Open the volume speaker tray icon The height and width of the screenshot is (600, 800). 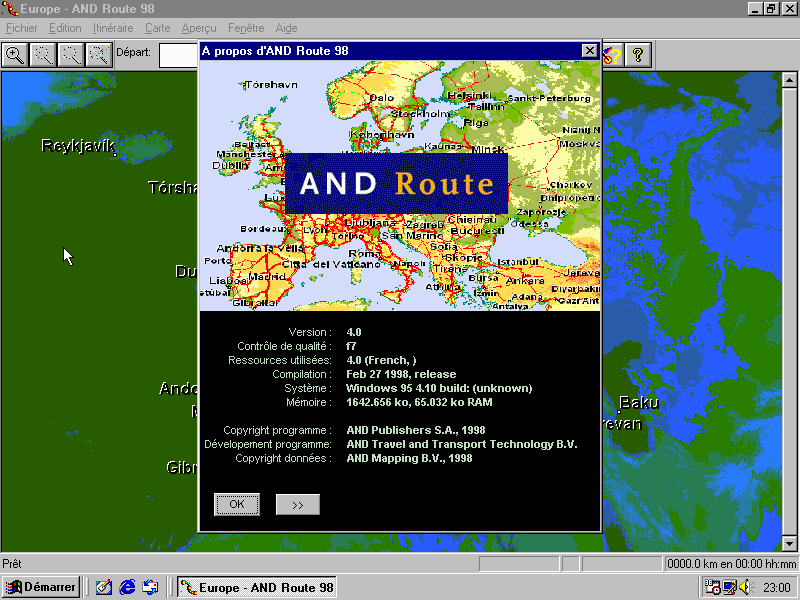point(745,587)
